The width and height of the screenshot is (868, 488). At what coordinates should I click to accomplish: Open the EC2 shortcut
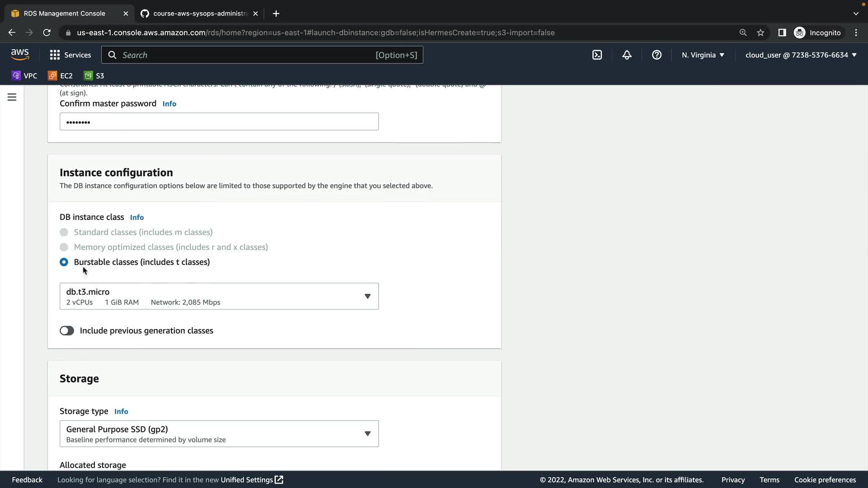click(x=61, y=76)
